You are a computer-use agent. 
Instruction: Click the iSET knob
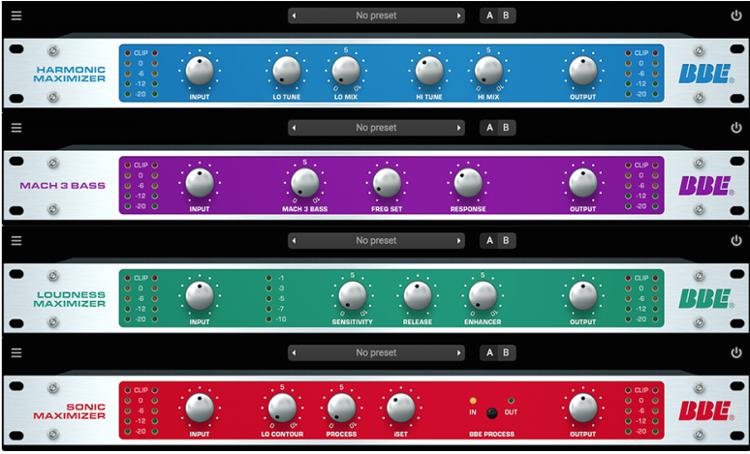click(401, 408)
